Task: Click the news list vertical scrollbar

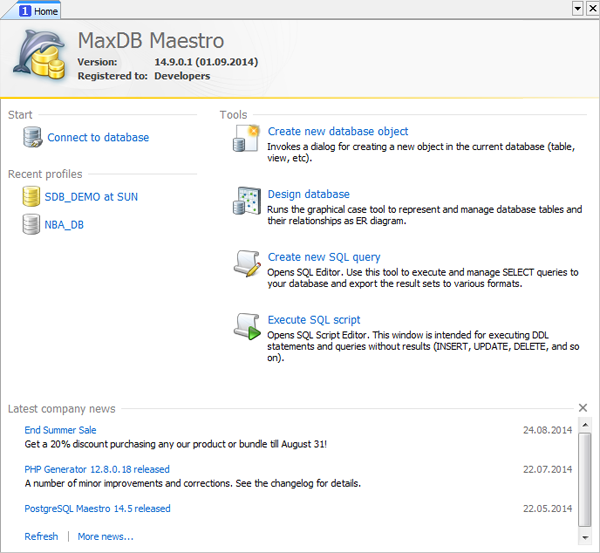Action: (585, 480)
